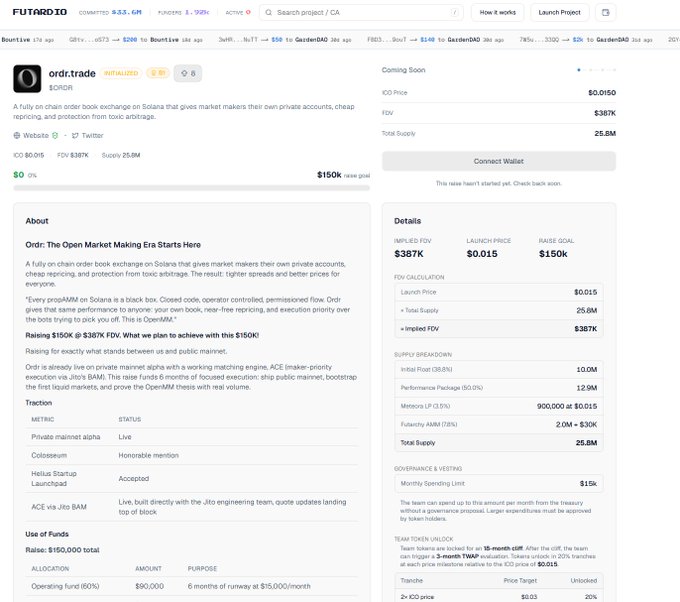Click Operating fund (60%) allocation row
The height and width of the screenshot is (602, 680).
(192, 586)
